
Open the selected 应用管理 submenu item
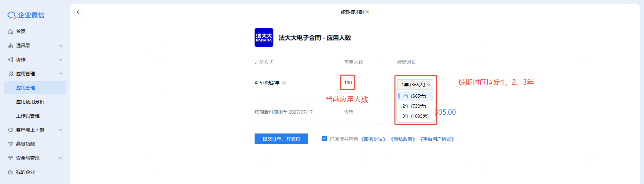tap(35, 88)
